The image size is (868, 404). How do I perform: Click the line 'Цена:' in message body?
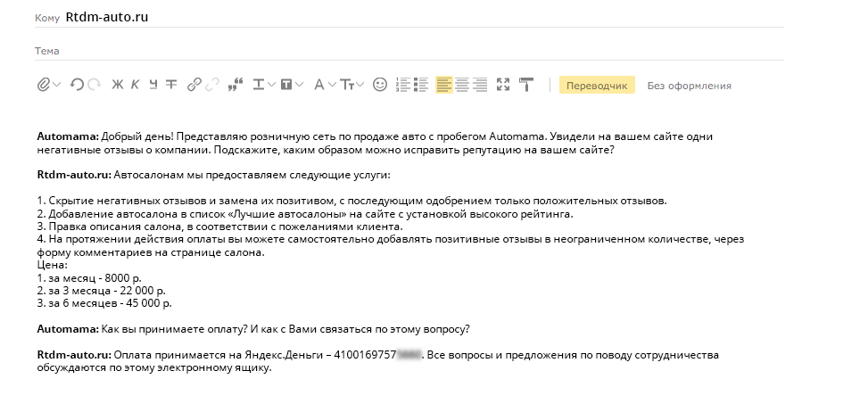click(52, 265)
